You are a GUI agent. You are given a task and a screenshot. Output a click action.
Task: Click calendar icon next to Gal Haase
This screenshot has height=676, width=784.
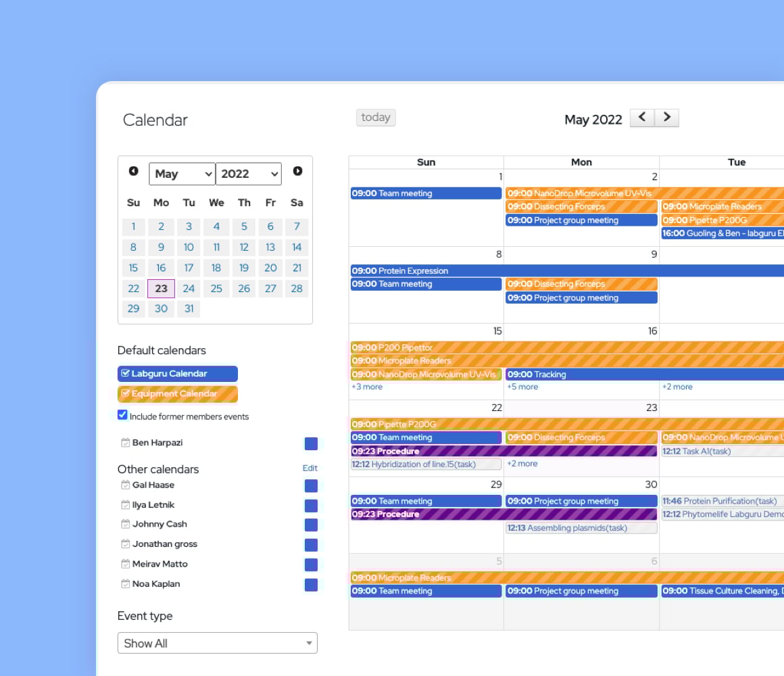pos(125,485)
